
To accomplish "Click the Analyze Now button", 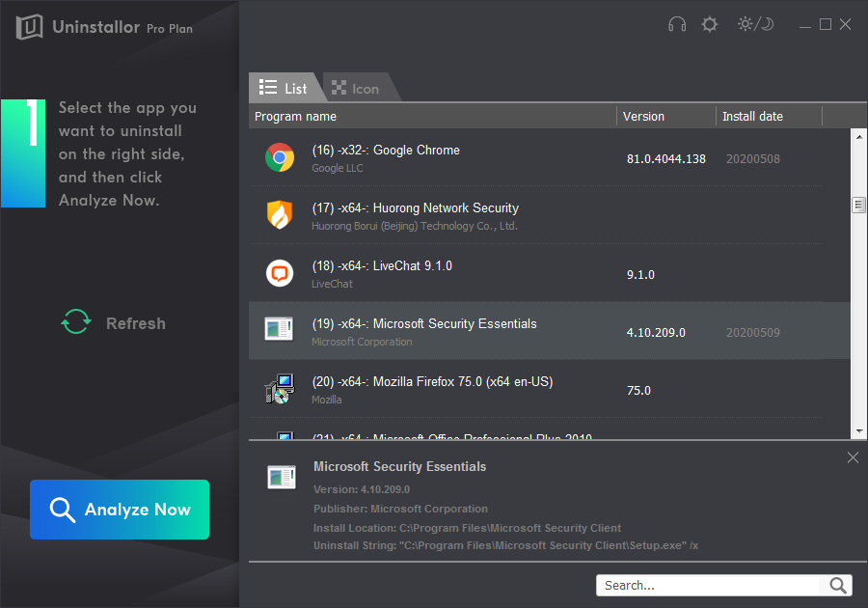I will pyautogui.click(x=120, y=510).
